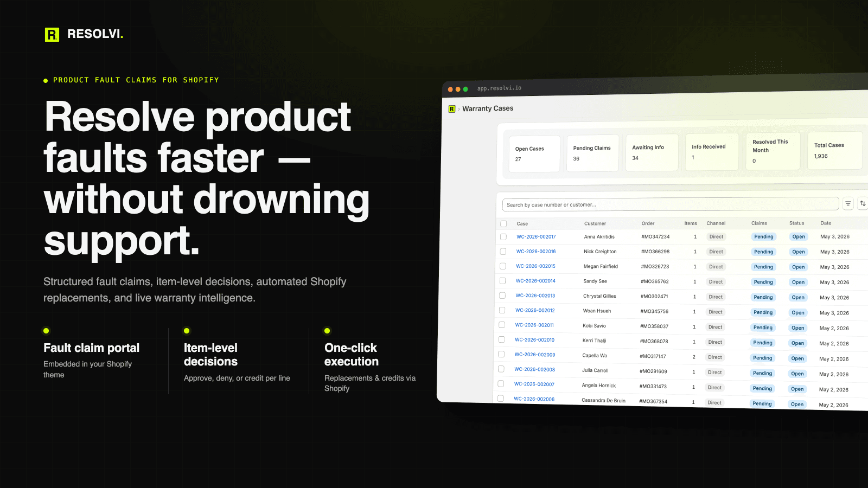Click the One-click execution heading
The image size is (868, 488).
(x=352, y=355)
